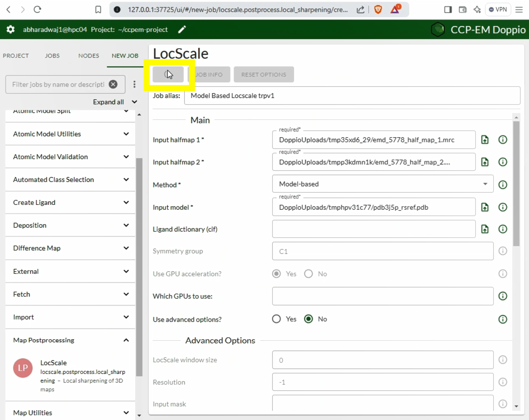Select No for Use GPU acceleration
The image size is (529, 420).
pyautogui.click(x=309, y=274)
